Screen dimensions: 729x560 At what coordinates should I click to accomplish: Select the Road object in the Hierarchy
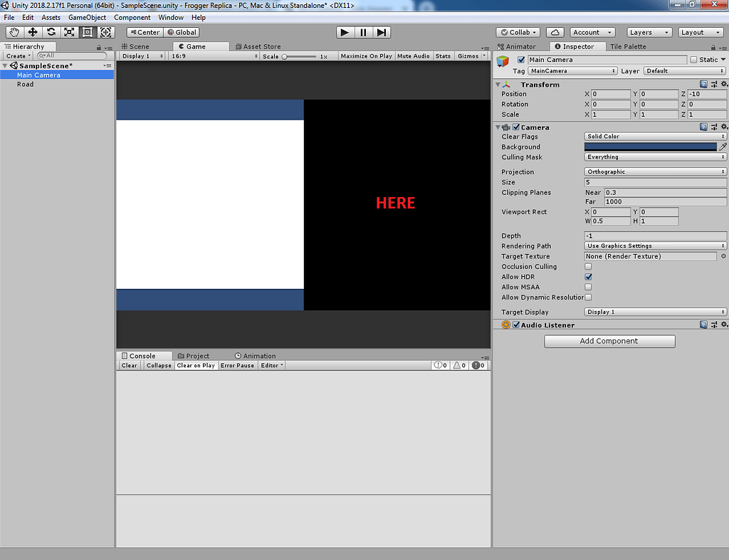click(x=25, y=84)
